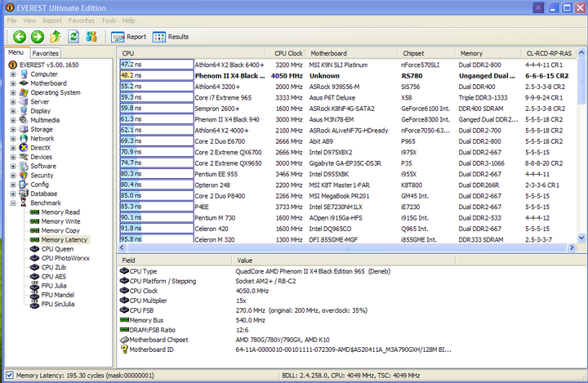The height and width of the screenshot is (383, 588).
Task: Expand the Software tree node
Action: pyautogui.click(x=13, y=166)
